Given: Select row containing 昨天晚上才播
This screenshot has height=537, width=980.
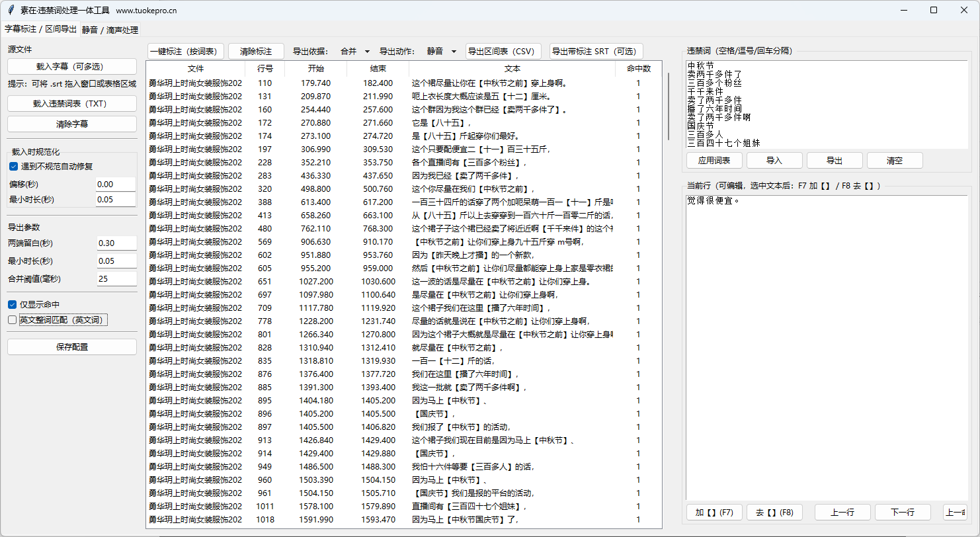Looking at the screenshot, I should click(x=404, y=255).
